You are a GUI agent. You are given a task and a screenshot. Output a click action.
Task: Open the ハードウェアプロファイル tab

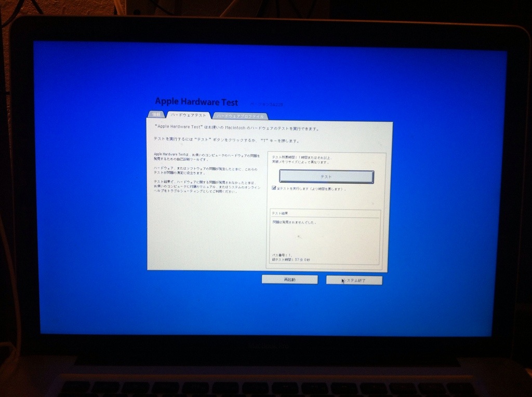tap(240, 116)
